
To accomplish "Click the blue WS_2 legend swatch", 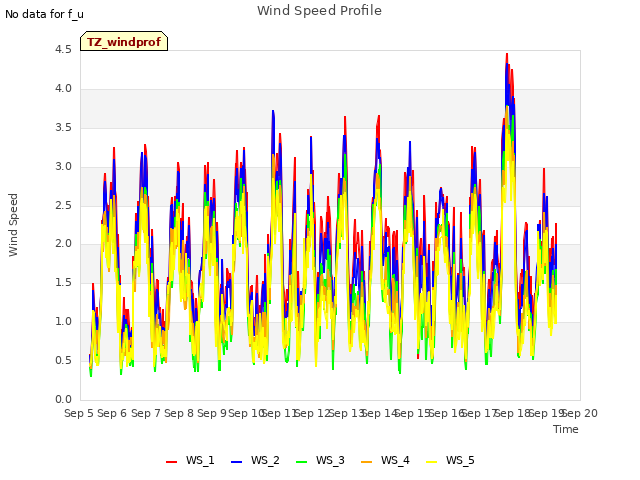I will click(x=236, y=461).
